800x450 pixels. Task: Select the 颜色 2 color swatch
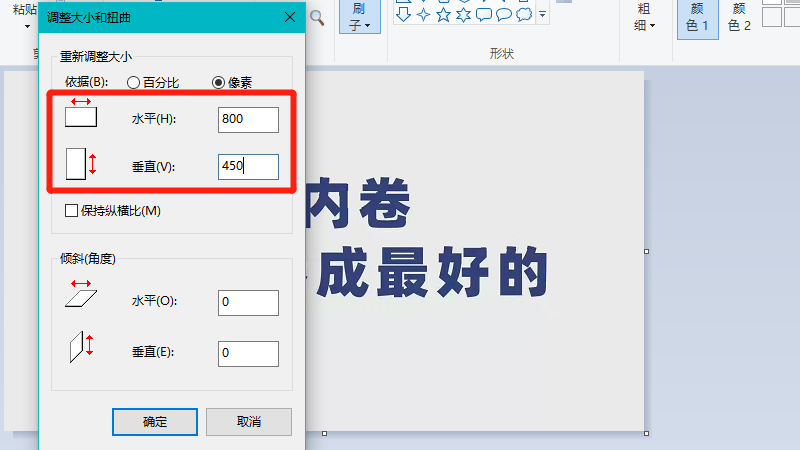pyautogui.click(x=739, y=17)
